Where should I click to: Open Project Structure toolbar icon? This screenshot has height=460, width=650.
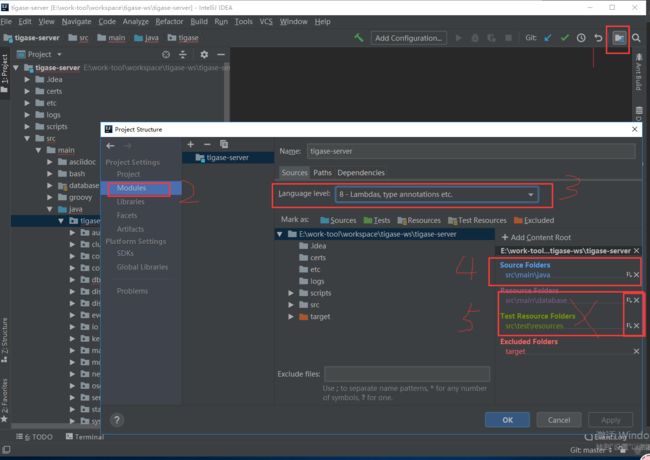click(618, 38)
